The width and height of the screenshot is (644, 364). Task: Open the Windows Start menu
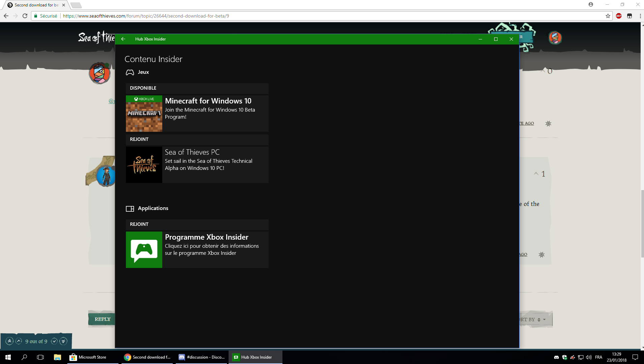point(8,357)
